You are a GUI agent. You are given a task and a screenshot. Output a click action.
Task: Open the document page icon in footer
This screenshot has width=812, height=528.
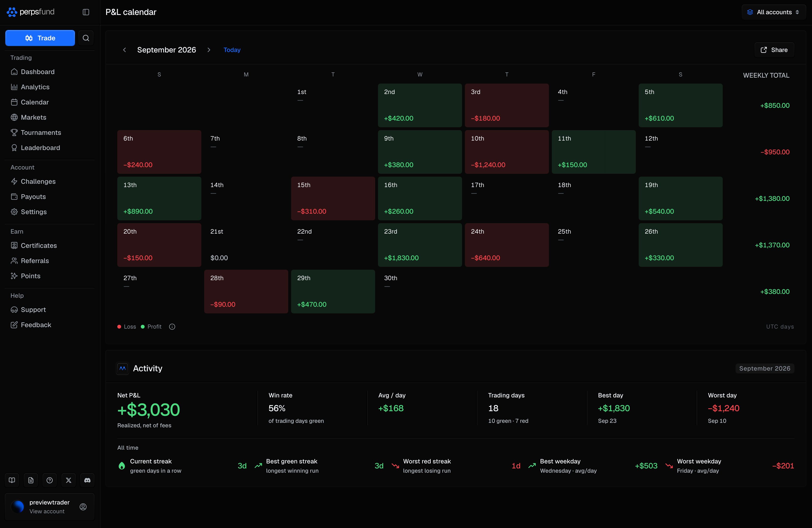(31, 480)
